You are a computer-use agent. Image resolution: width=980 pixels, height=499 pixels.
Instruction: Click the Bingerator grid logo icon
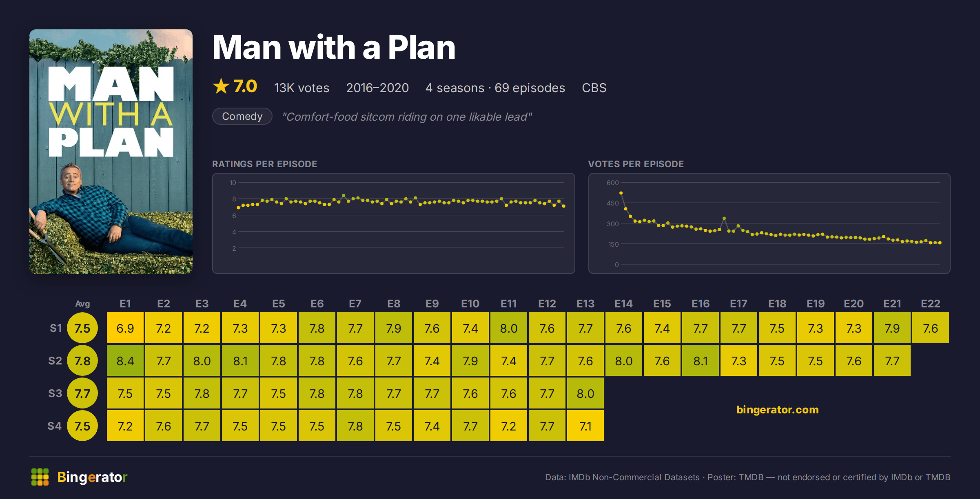coord(40,477)
